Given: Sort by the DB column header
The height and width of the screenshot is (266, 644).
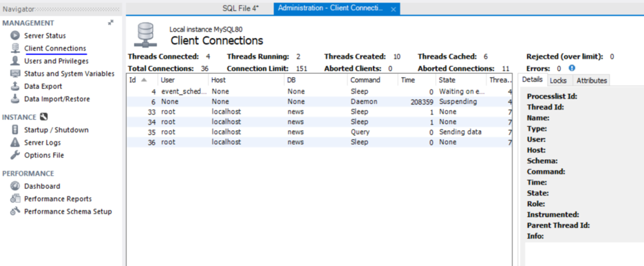Looking at the screenshot, I should coord(315,80).
